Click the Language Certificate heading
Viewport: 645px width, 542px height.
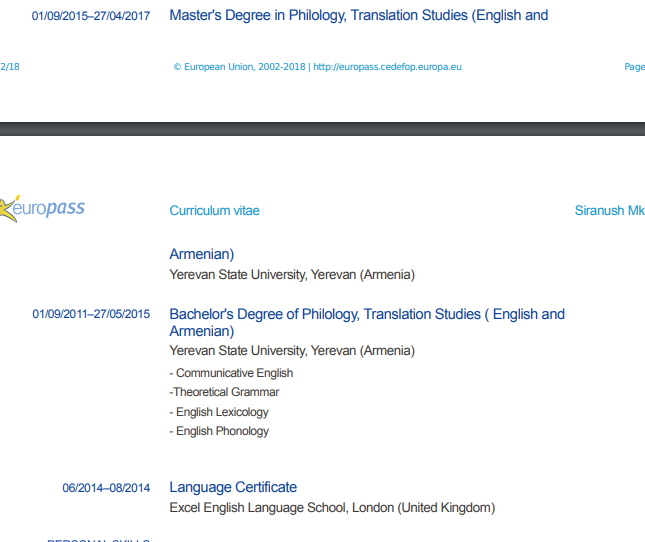pos(233,487)
